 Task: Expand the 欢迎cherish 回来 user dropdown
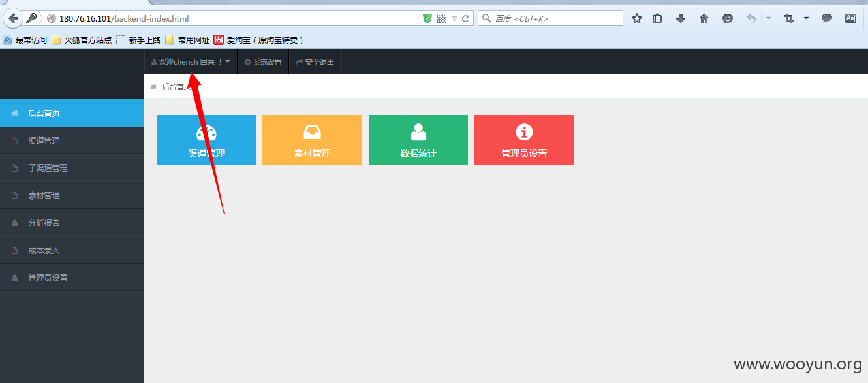[191, 62]
